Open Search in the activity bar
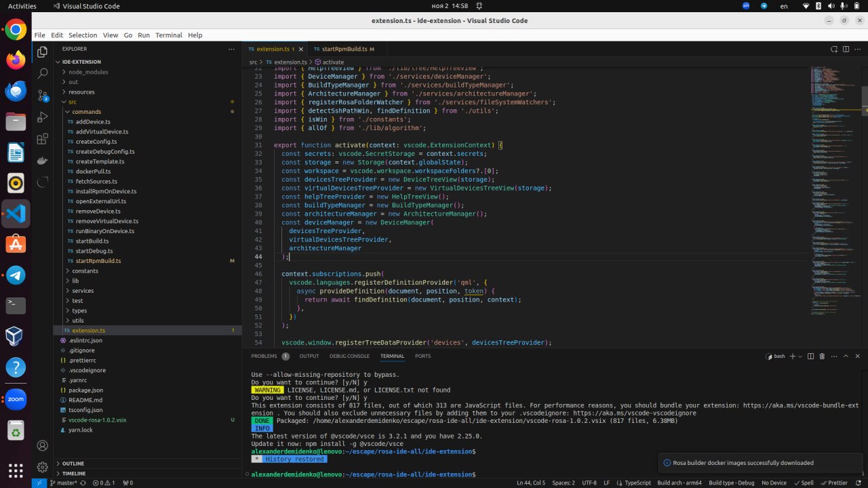868x488 pixels. [x=42, y=73]
